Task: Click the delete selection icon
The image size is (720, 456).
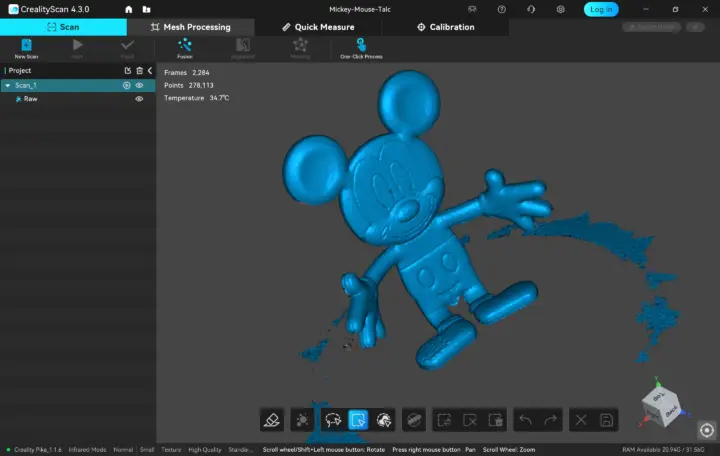Action: [495, 420]
